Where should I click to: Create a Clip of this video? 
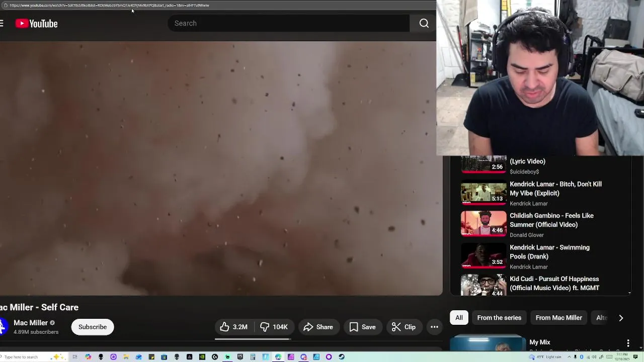tap(404, 327)
